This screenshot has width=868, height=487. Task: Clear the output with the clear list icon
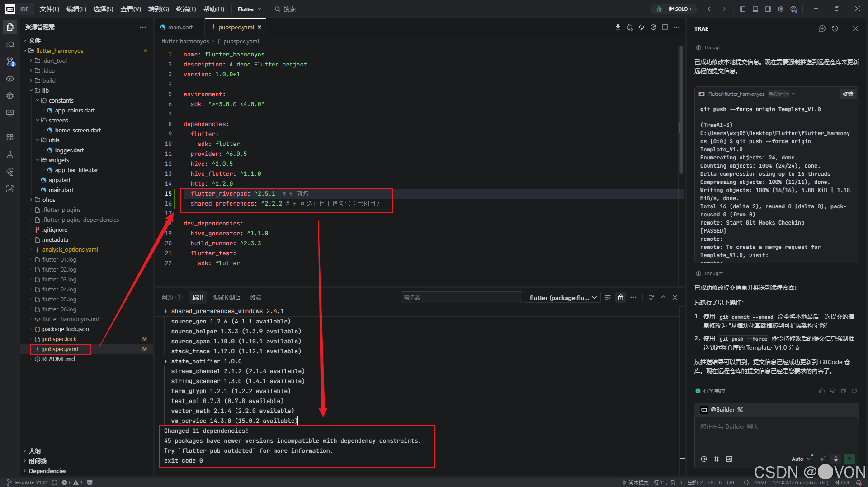tap(608, 297)
